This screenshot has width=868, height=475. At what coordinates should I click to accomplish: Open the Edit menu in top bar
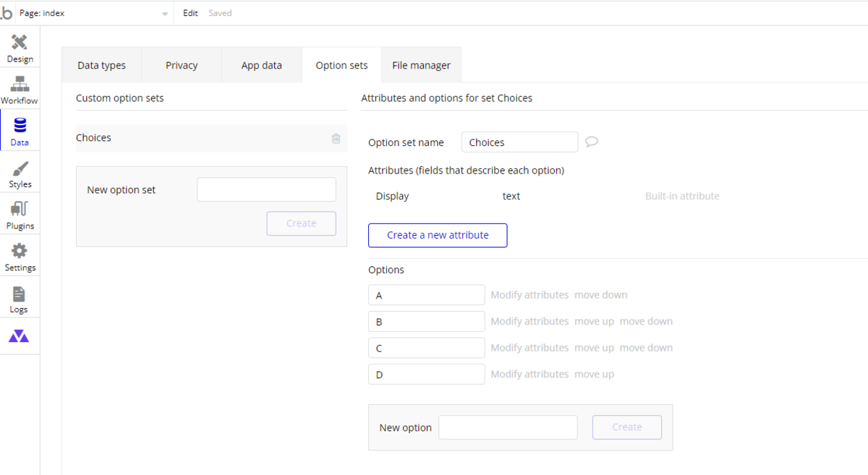[x=190, y=13]
